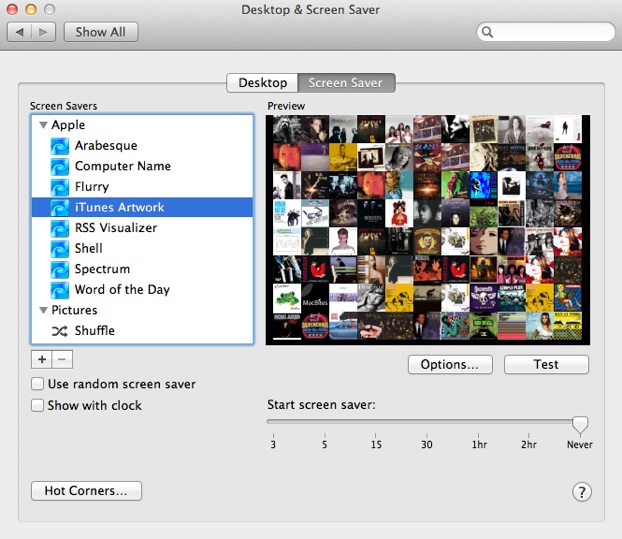Viewport: 622px width, 539px height.
Task: Click the Shuffle pictures icon
Action: 61,331
